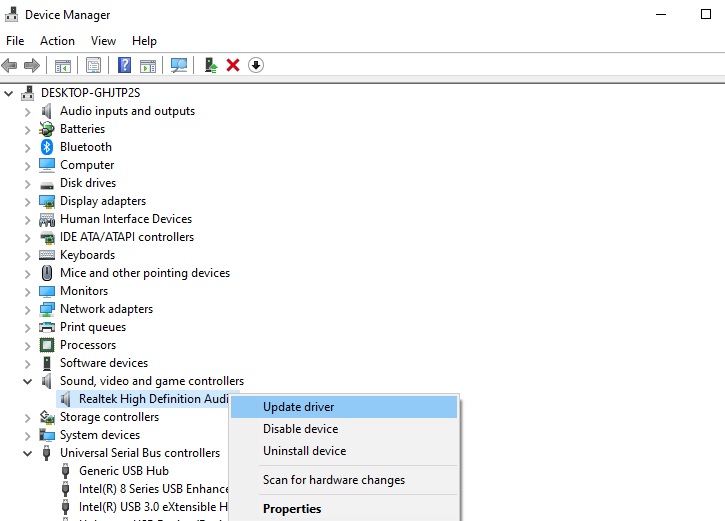Click the Print queues printer icon
725x521 pixels.
coord(47,327)
